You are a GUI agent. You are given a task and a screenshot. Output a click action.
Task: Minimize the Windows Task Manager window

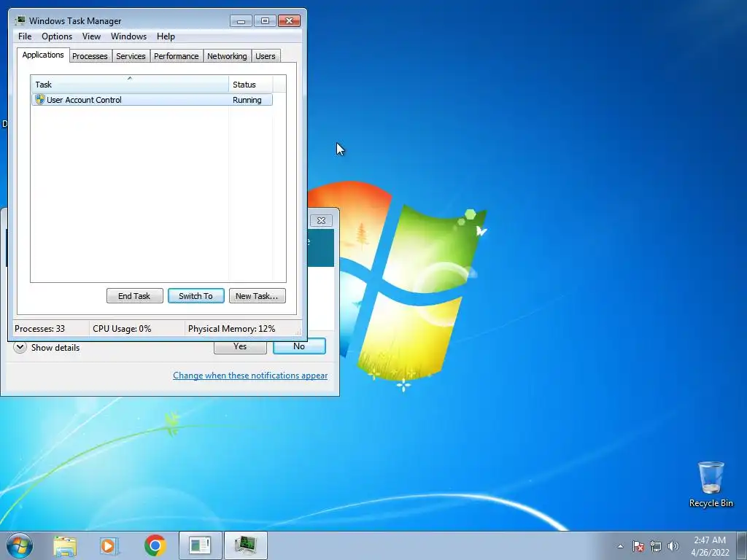coord(241,21)
